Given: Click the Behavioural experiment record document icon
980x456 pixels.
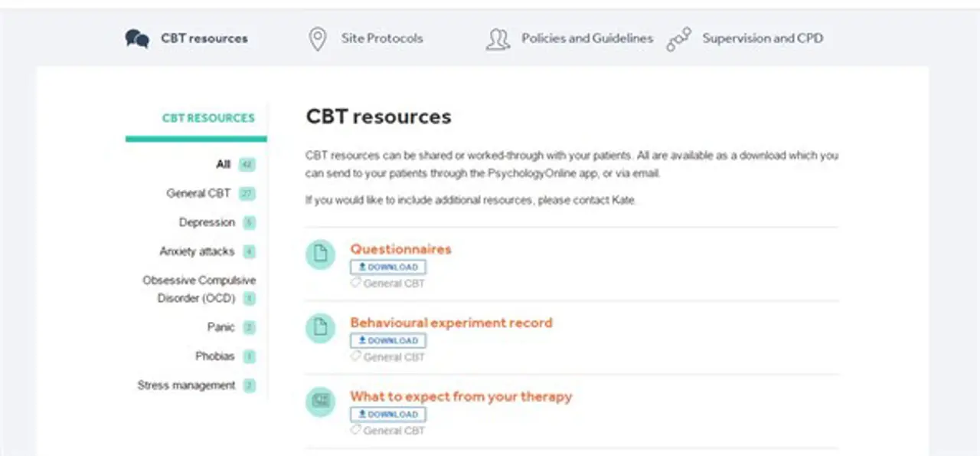Looking at the screenshot, I should coord(320,328).
